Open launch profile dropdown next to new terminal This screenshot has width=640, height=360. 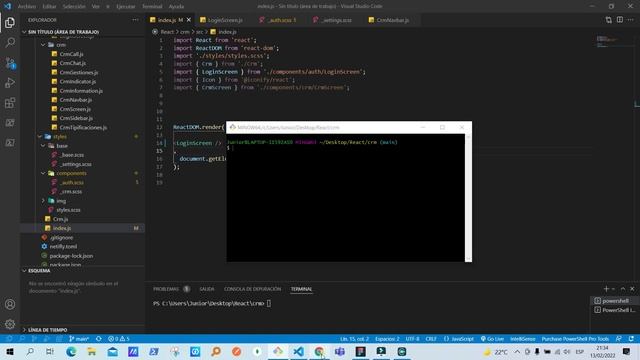point(613,289)
